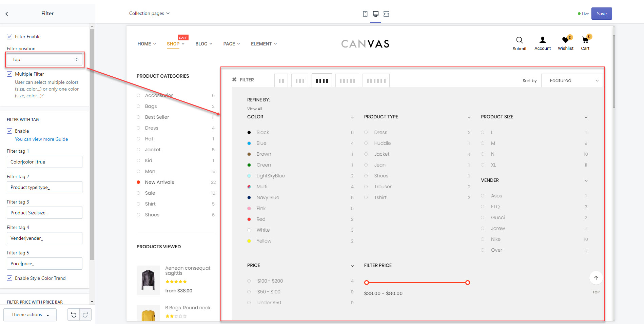Open Theme actions dropdown

pos(30,315)
